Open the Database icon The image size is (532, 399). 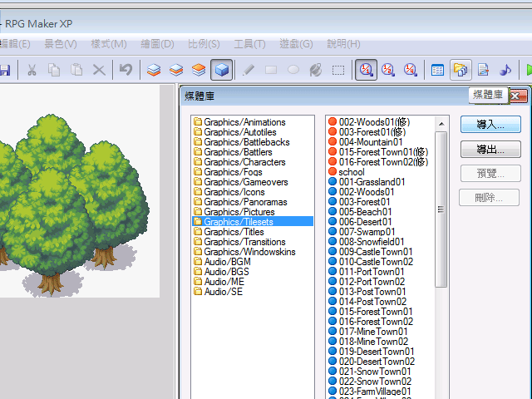coord(438,70)
